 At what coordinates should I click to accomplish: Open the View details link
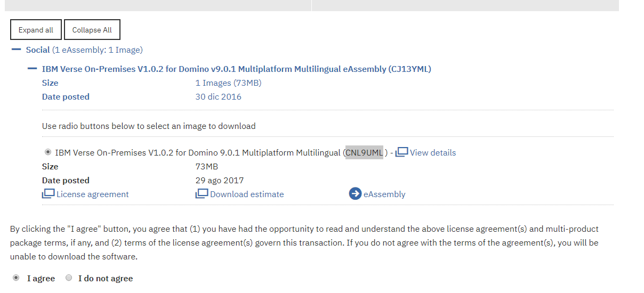433,152
